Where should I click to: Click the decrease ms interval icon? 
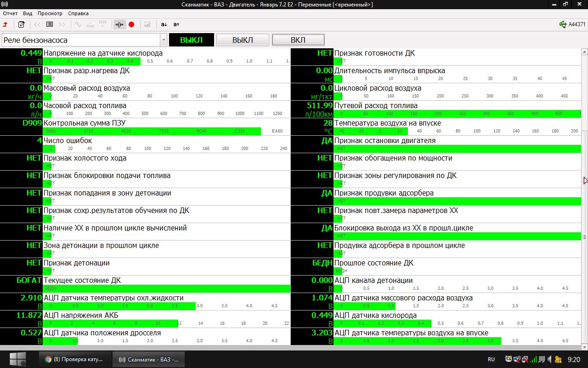[x=90, y=24]
